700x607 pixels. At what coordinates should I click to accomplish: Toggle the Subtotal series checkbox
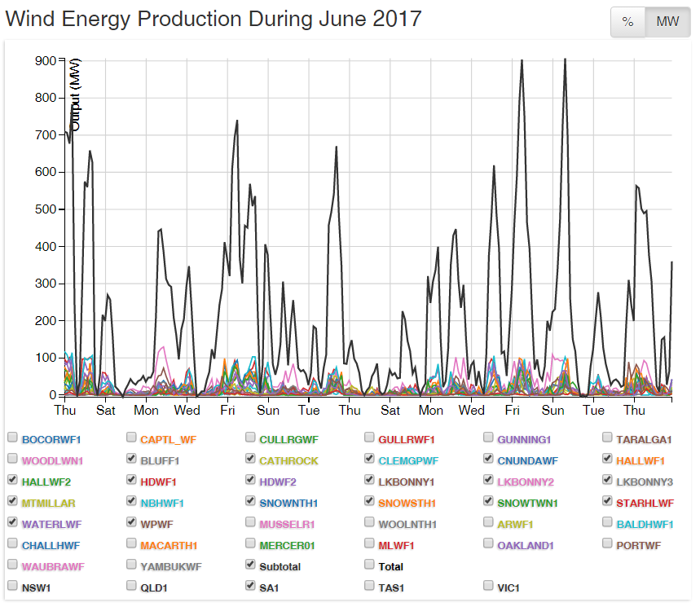251,565
